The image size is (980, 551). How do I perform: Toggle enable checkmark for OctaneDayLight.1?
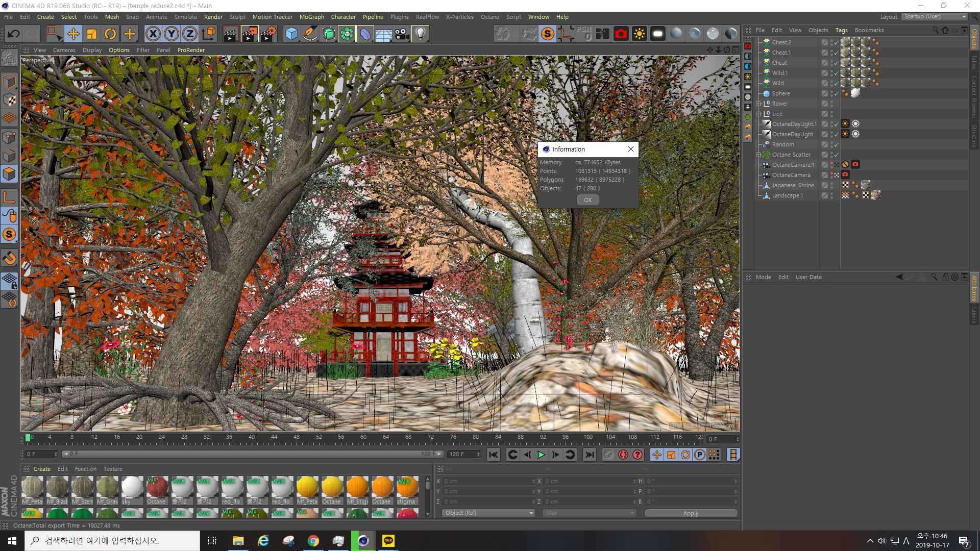(836, 124)
